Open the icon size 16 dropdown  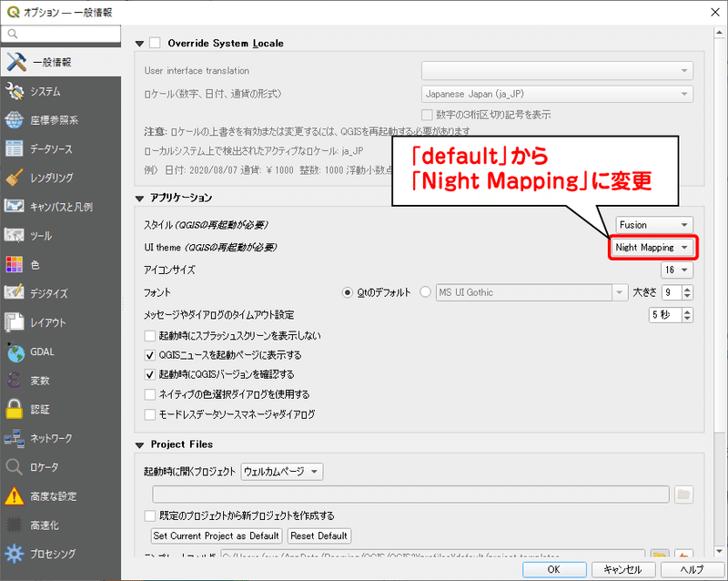click(x=677, y=270)
